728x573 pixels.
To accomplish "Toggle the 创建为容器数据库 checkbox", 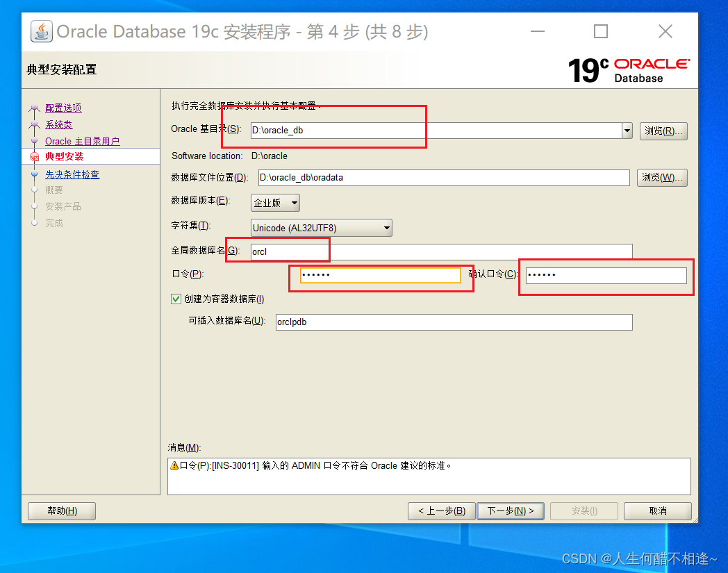I will 176,299.
